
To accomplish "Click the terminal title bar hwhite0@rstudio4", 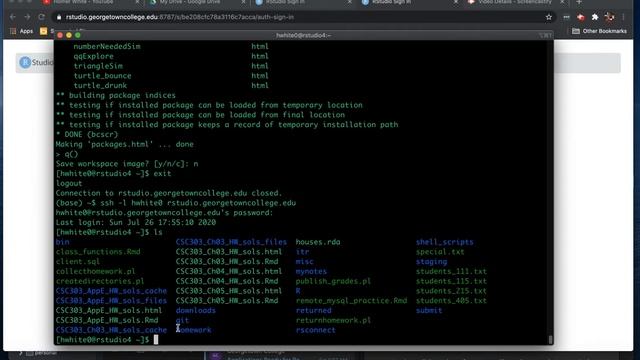I will pos(304,36).
